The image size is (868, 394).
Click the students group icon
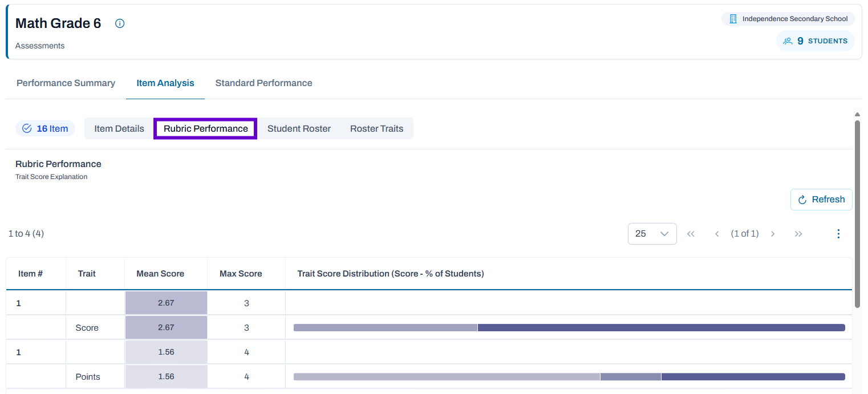point(788,41)
